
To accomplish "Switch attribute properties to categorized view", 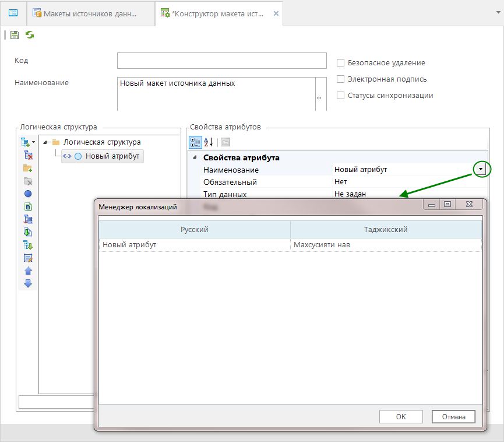I will click(x=196, y=142).
